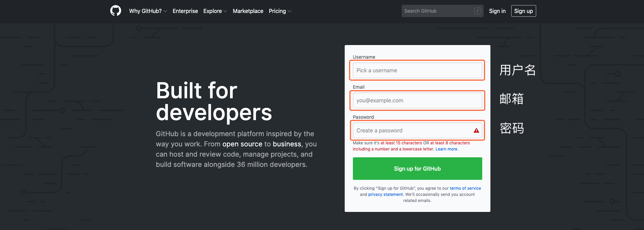This screenshot has height=230, width=644.
Task: Open the Learn more password link
Action: [x=447, y=149]
